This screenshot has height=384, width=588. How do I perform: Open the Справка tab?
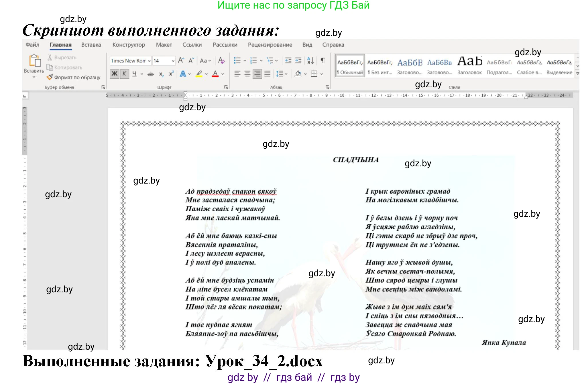(333, 45)
